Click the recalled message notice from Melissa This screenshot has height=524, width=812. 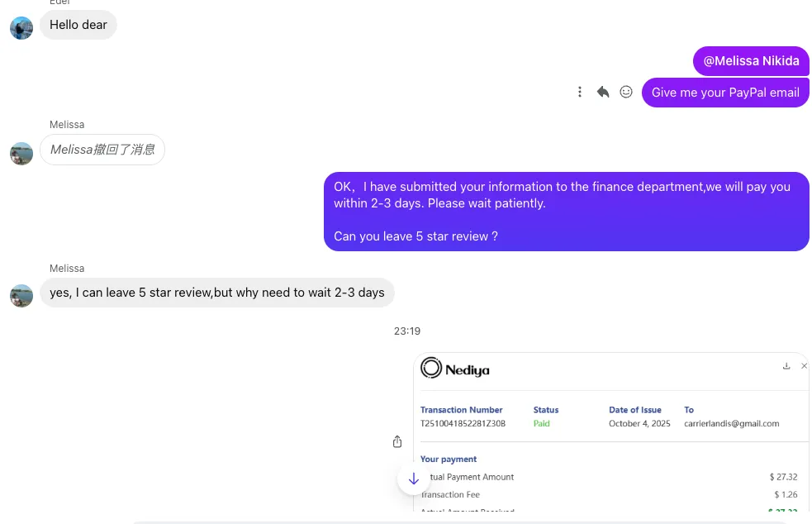(x=102, y=150)
